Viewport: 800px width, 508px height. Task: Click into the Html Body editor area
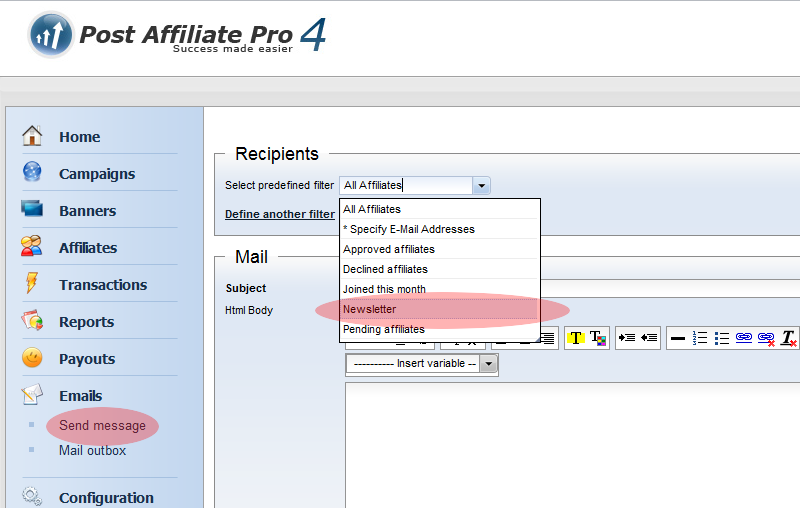(572, 445)
